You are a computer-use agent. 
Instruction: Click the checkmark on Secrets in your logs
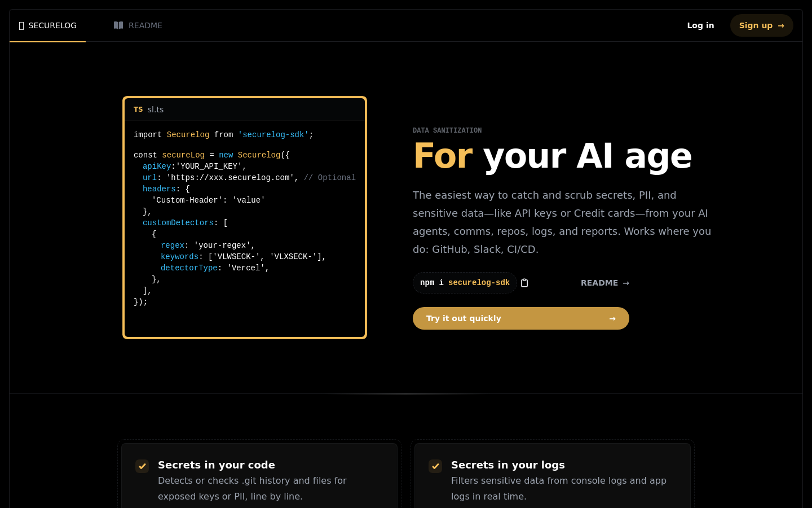tap(435, 466)
